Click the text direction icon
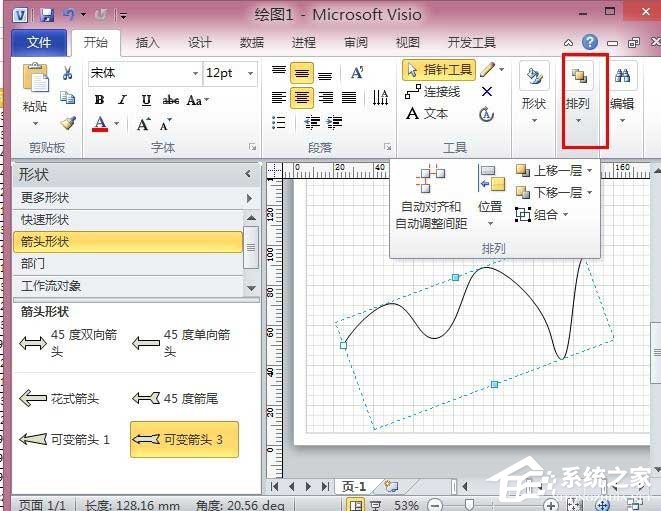The image size is (661, 511). [x=380, y=97]
